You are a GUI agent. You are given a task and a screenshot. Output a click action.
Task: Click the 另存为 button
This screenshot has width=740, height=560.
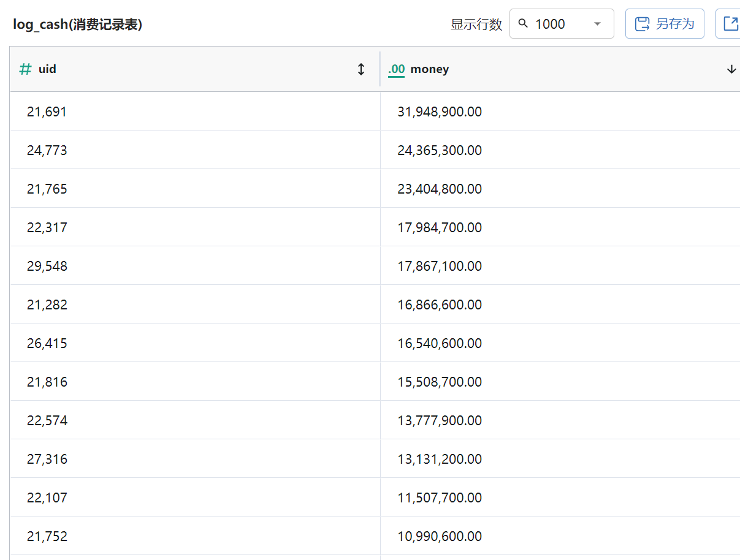pos(665,24)
